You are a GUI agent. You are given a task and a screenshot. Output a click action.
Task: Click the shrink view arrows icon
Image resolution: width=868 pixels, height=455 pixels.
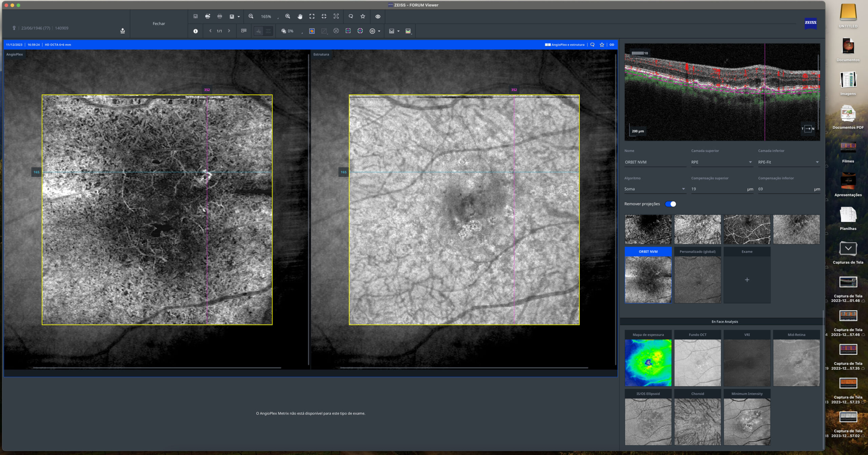324,16
